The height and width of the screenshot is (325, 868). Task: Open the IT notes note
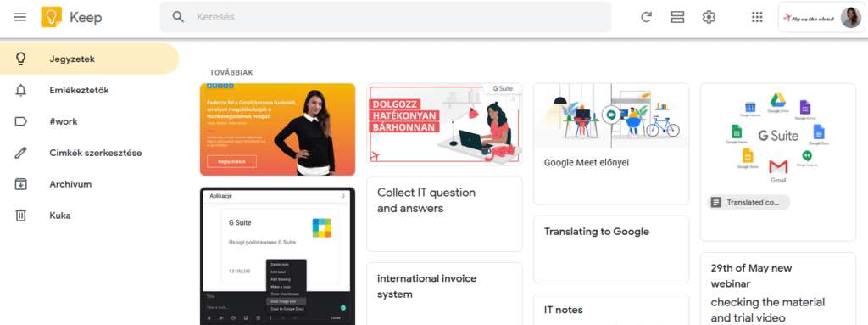[611, 310]
